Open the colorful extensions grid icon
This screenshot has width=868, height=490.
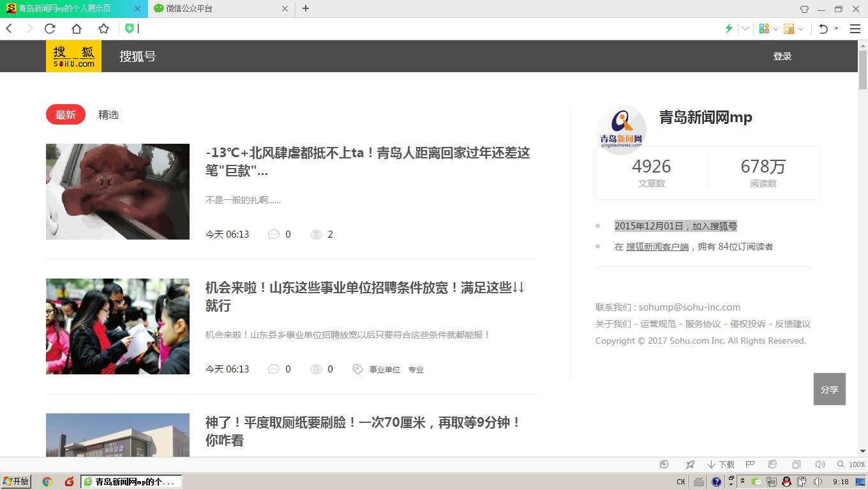(x=764, y=29)
